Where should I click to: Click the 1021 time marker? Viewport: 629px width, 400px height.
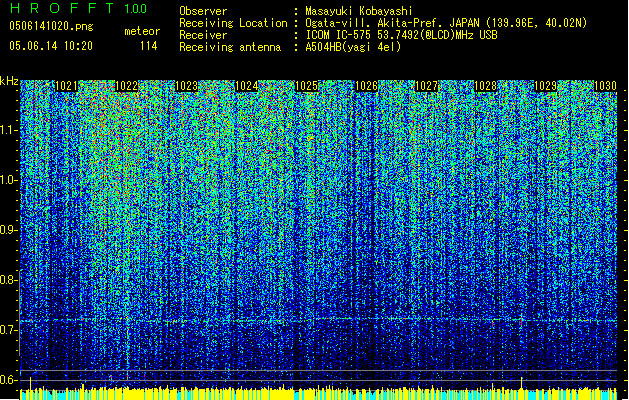pos(68,87)
